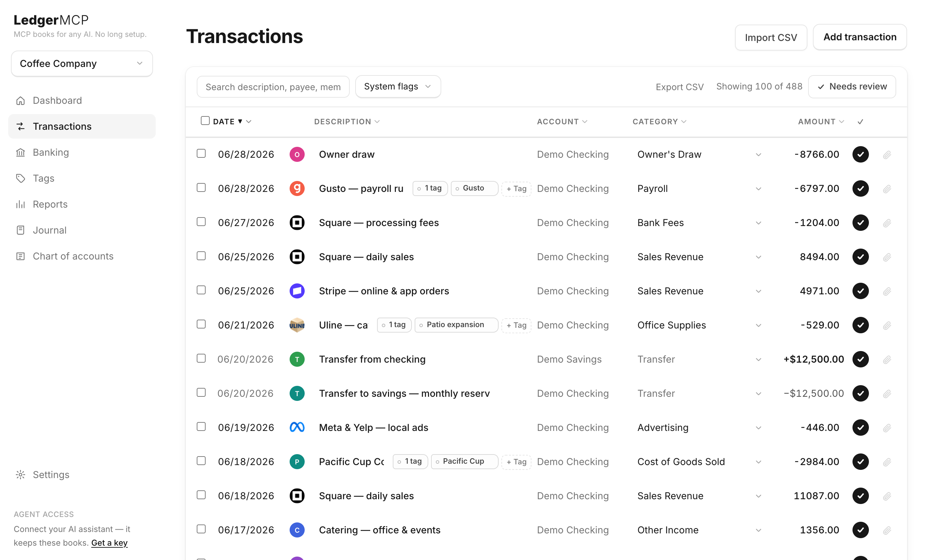The image size is (929, 560).
Task: Click the Owner draw avatar icon
Action: coord(297,154)
